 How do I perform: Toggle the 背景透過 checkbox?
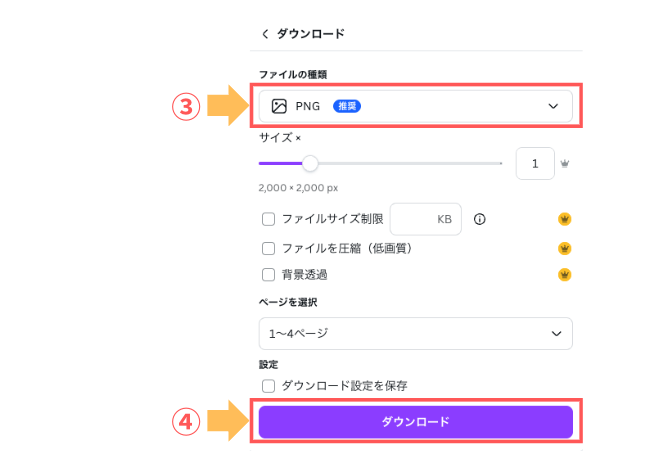[x=268, y=275]
